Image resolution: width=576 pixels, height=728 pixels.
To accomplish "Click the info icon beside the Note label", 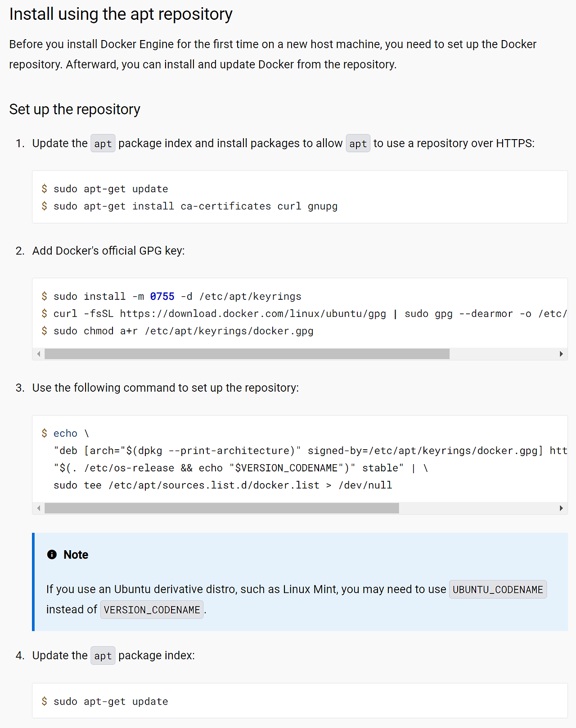I will coord(52,555).
